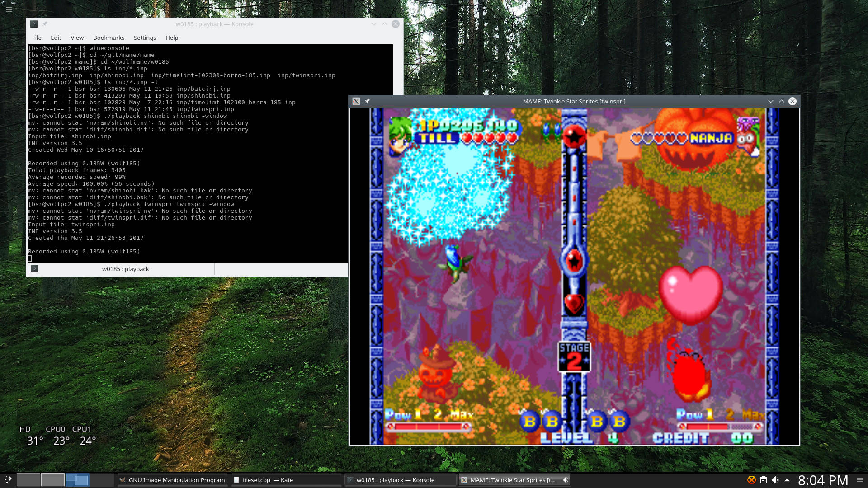868x488 pixels.
Task: Click the NANJA opponent name in the game
Action: pos(711,138)
